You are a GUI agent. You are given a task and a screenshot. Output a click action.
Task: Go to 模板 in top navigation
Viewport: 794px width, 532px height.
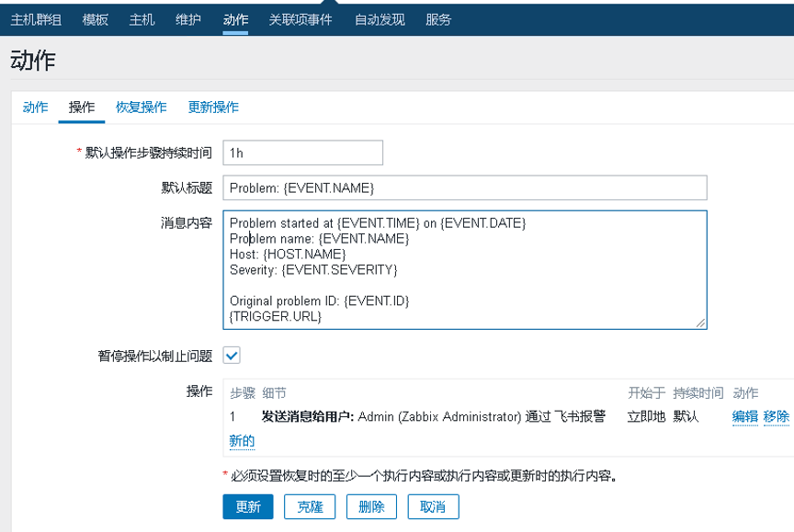point(95,19)
